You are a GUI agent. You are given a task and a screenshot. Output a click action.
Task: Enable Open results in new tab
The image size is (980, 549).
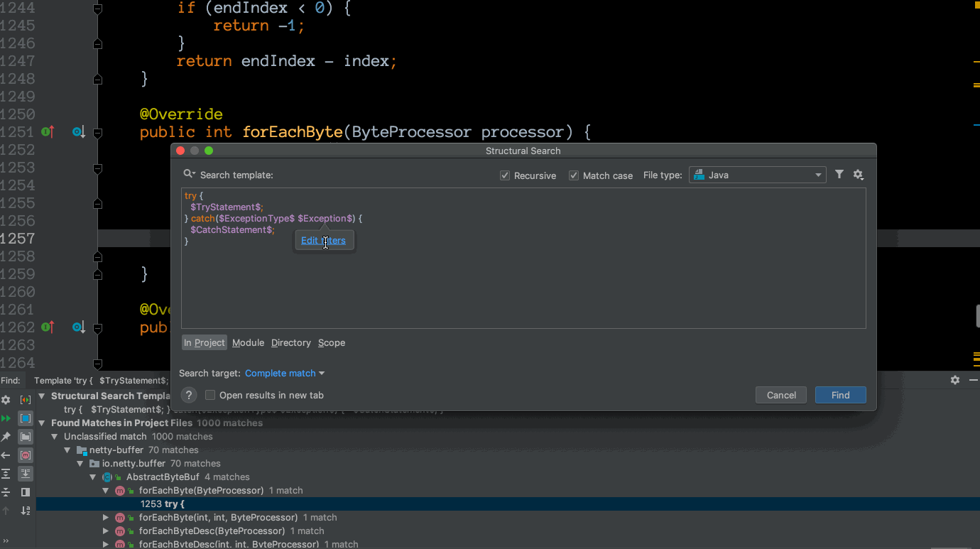(210, 395)
